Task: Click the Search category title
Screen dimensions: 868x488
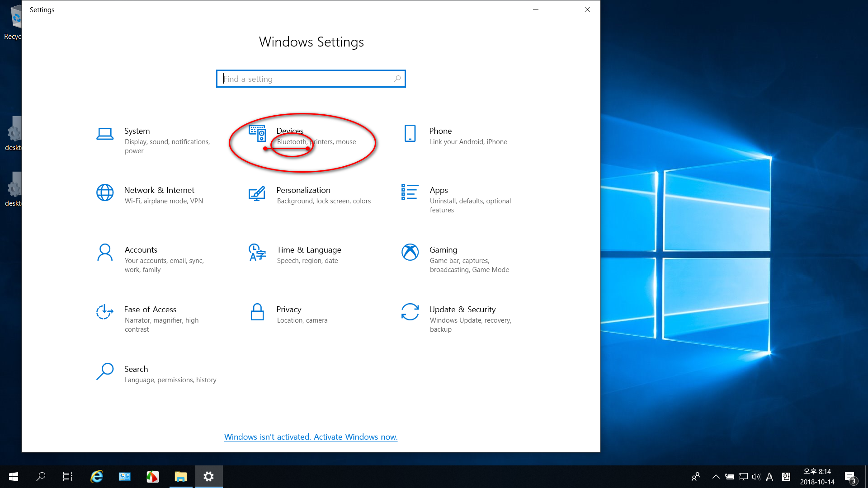Action: tap(136, 369)
